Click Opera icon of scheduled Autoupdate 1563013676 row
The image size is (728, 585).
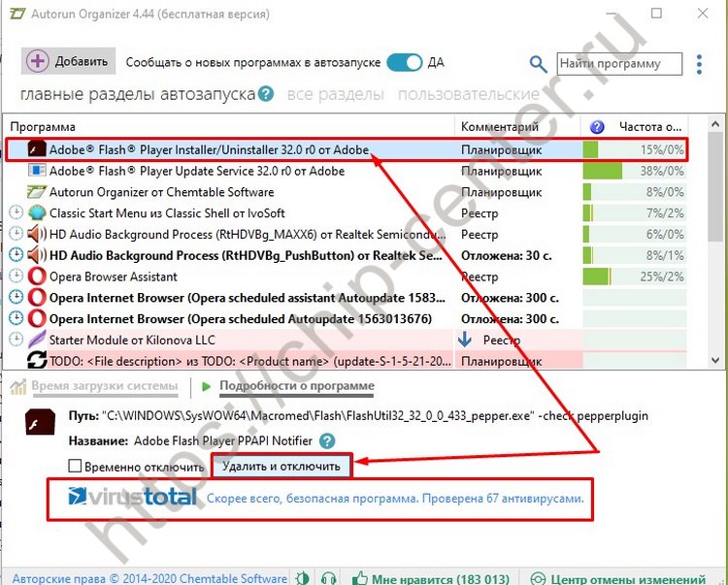pyautogui.click(x=37, y=319)
